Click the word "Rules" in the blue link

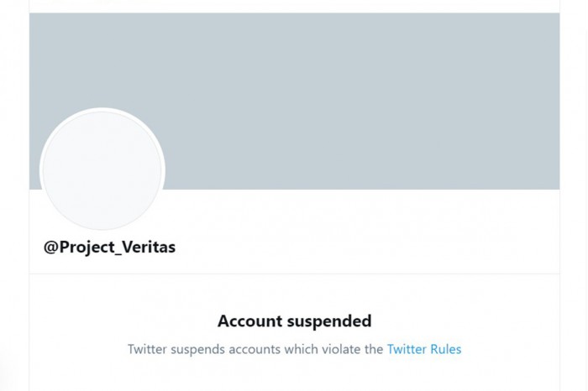point(444,349)
